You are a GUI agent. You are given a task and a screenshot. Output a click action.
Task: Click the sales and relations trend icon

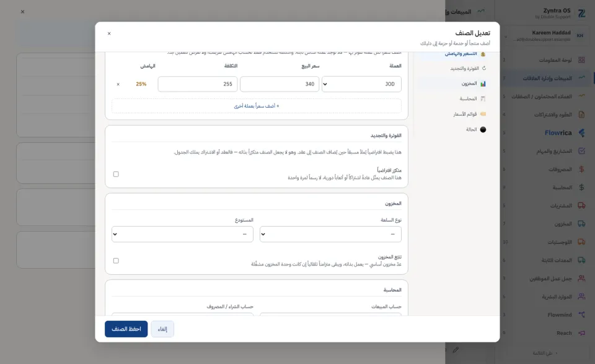tap(581, 78)
